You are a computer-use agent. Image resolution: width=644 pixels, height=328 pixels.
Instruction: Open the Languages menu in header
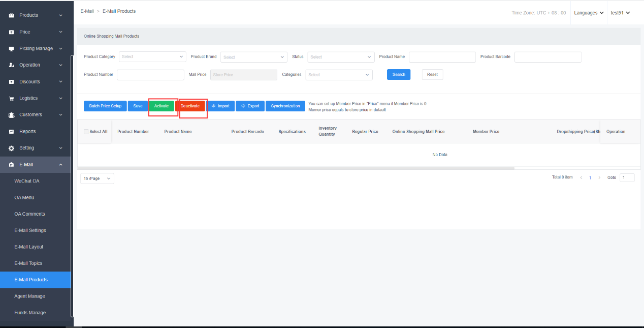589,13
